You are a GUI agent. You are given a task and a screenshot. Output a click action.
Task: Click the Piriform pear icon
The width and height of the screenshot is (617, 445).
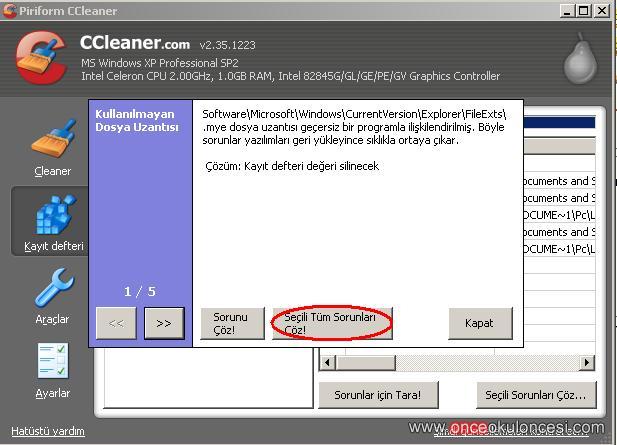click(580, 59)
